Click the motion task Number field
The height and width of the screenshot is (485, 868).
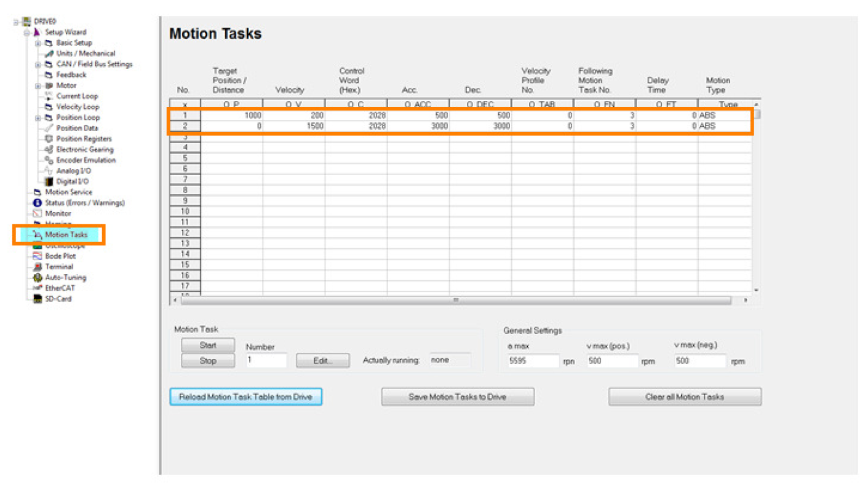[x=266, y=360]
